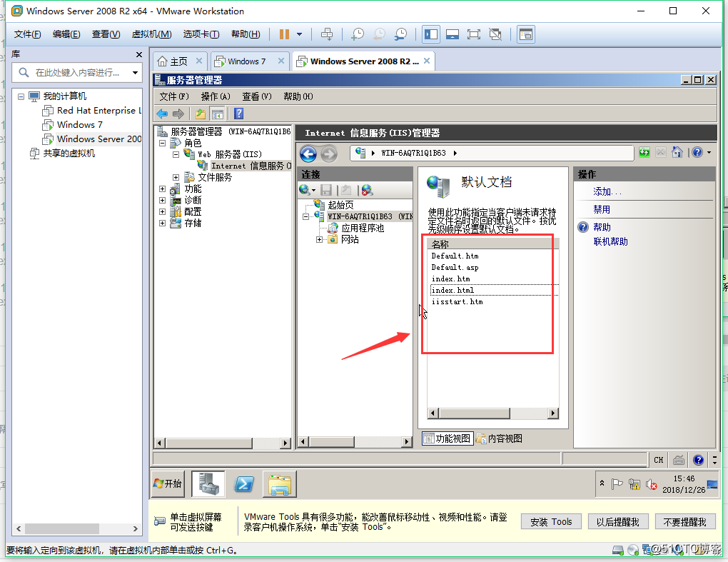The width and height of the screenshot is (728, 562).
Task: Click 安装 Tools button
Action: point(551,521)
